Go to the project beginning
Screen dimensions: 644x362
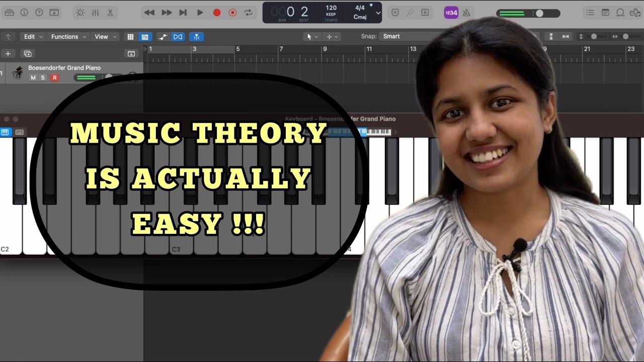(x=183, y=13)
